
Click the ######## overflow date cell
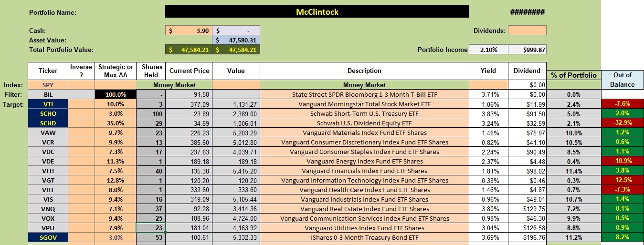527,12
